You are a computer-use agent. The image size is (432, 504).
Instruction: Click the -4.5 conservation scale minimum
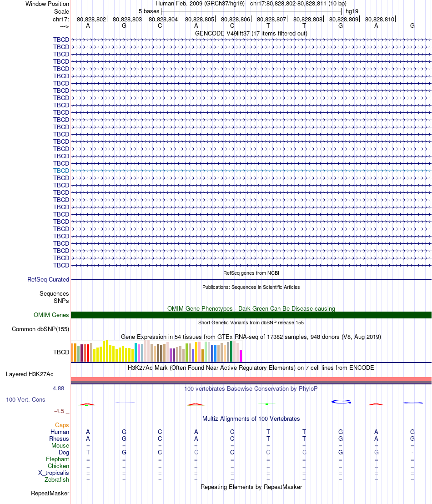59,411
